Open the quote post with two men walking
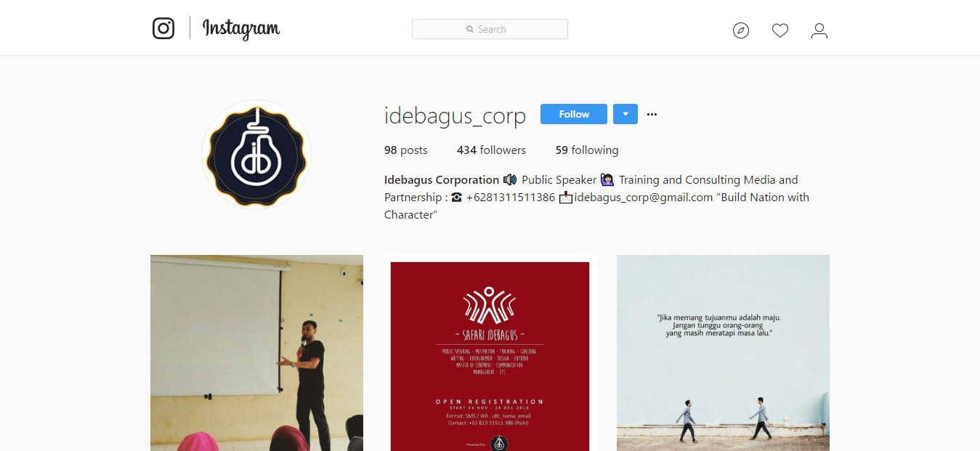This screenshot has width=980, height=451. (723, 353)
